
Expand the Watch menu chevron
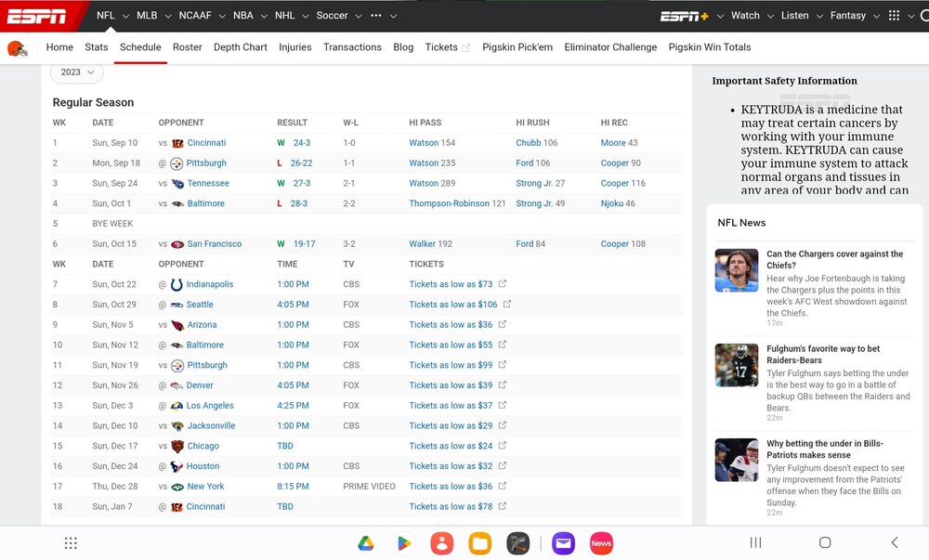tap(770, 17)
